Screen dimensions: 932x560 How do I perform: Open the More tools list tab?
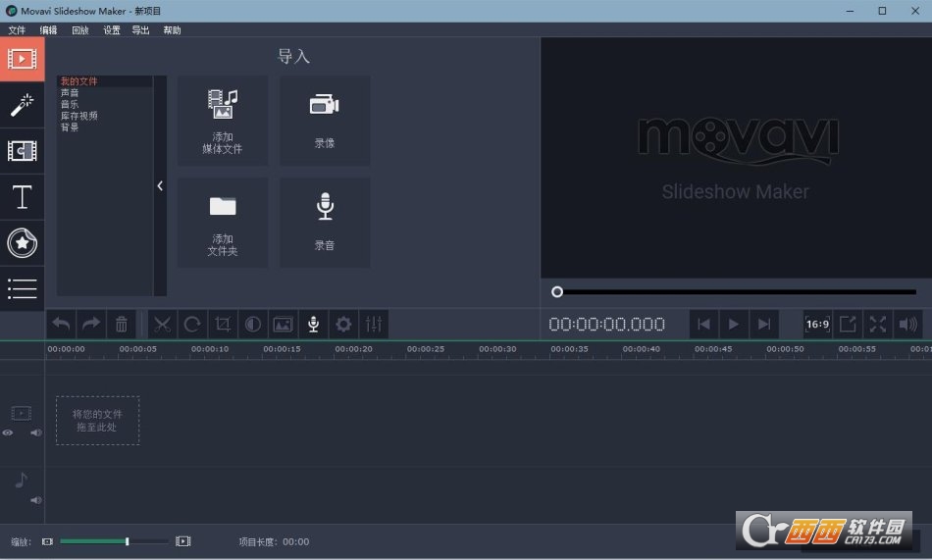(x=22, y=289)
